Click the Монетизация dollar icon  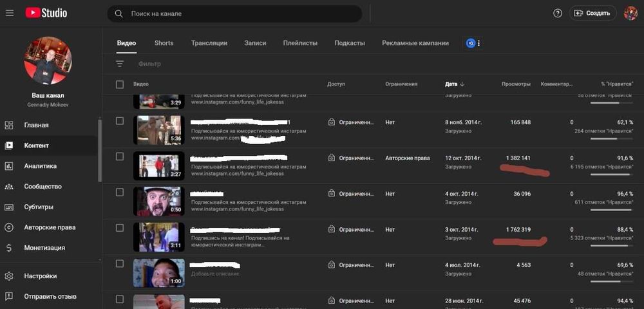[9, 248]
